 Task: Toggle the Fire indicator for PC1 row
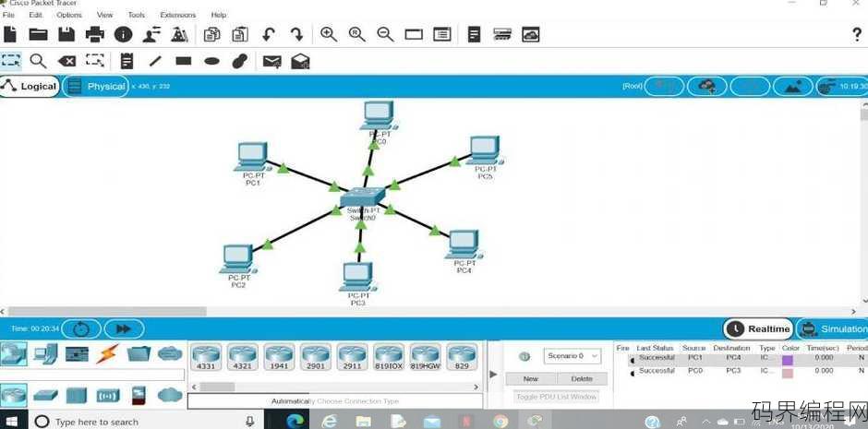pyautogui.click(x=633, y=359)
